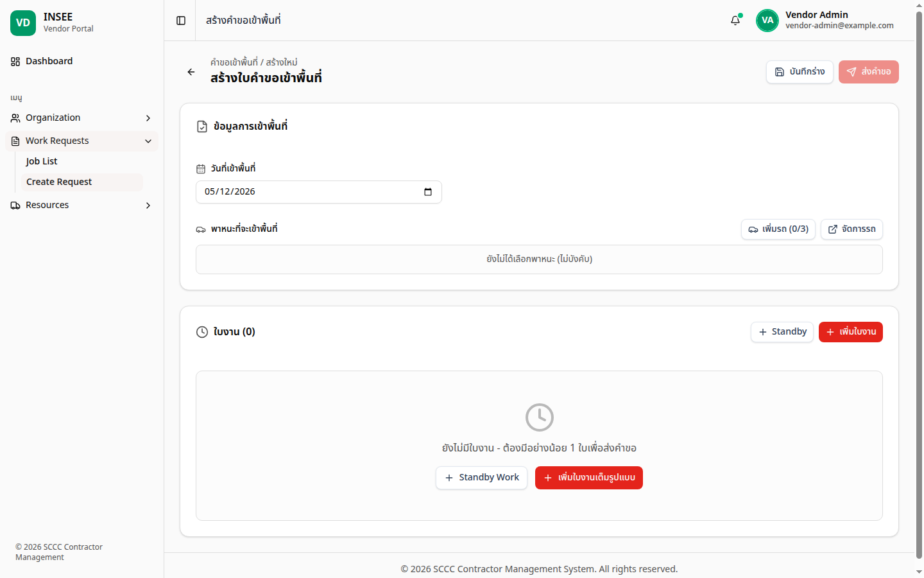Click the VD INSEE logo badge

click(23, 23)
